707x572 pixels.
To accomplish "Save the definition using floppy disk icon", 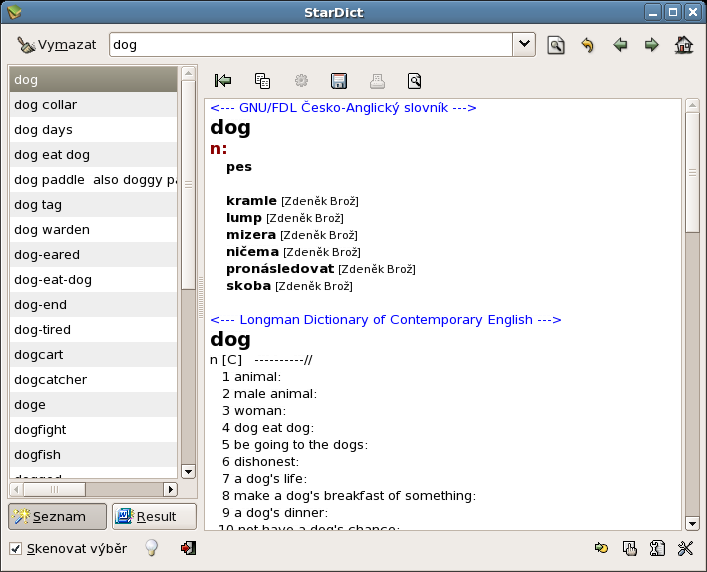I will pos(339,81).
